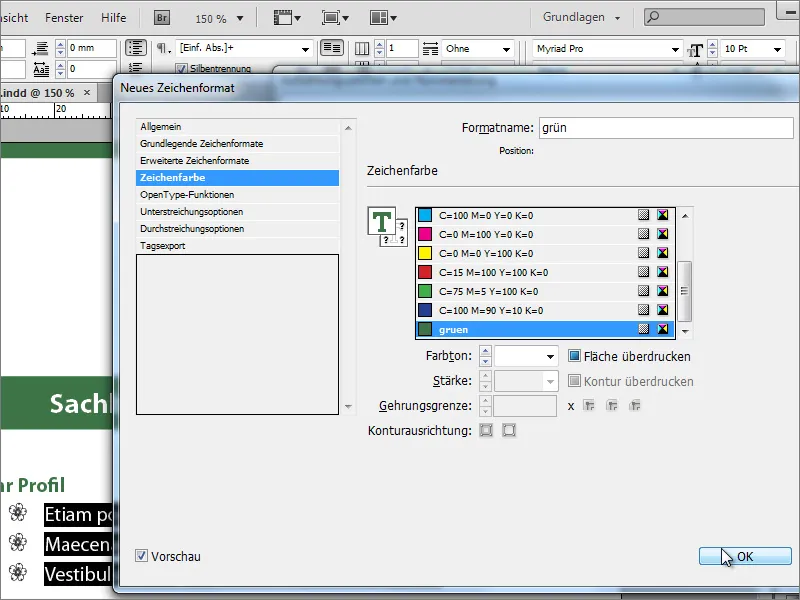This screenshot has width=800, height=600.
Task: Open the Fenster menu
Action: 64,17
